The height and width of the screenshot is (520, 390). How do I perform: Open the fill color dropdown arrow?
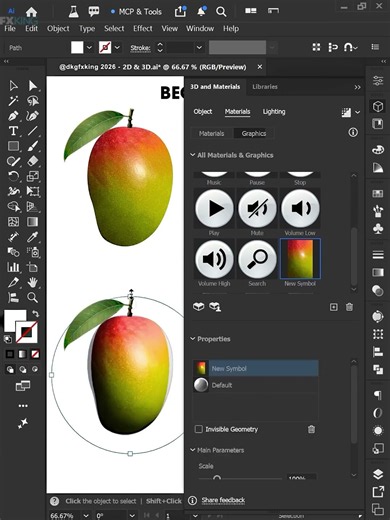89,48
